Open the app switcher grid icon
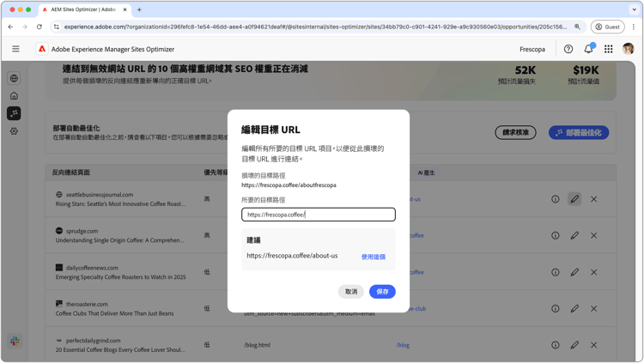The height and width of the screenshot is (363, 644). (x=608, y=49)
